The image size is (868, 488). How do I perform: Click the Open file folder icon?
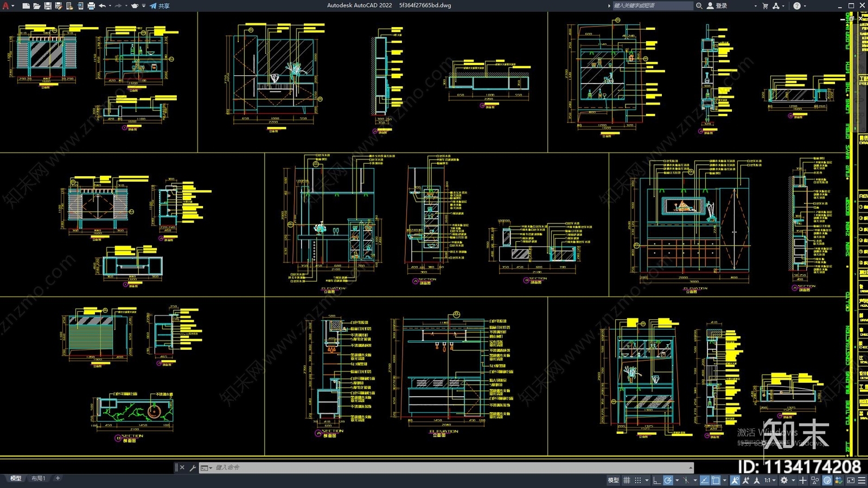coord(36,5)
